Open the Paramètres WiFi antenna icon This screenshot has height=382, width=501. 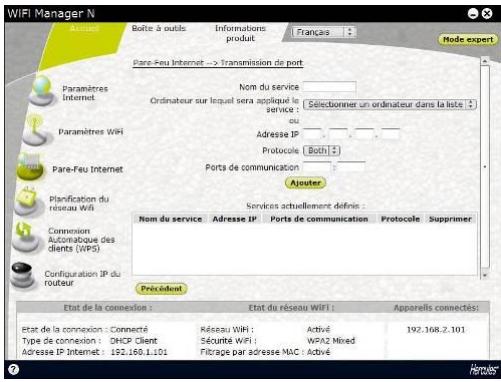[x=37, y=131]
